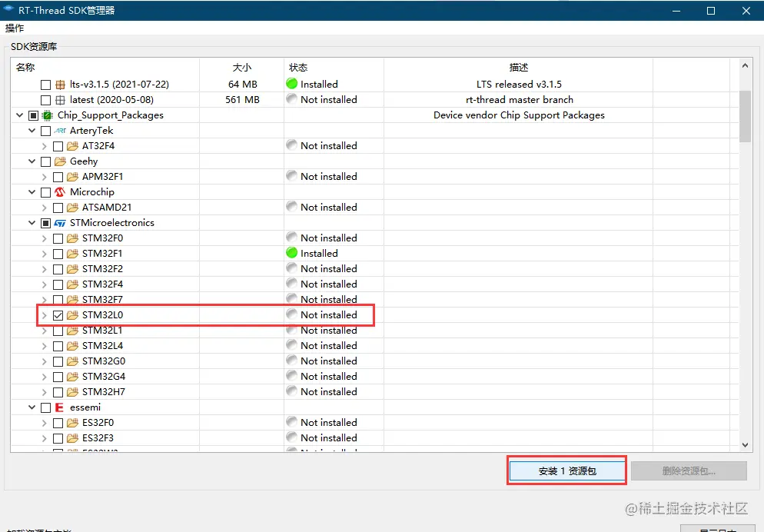Toggle the STMicroelectronics checkbox
764x532 pixels.
(x=46, y=223)
